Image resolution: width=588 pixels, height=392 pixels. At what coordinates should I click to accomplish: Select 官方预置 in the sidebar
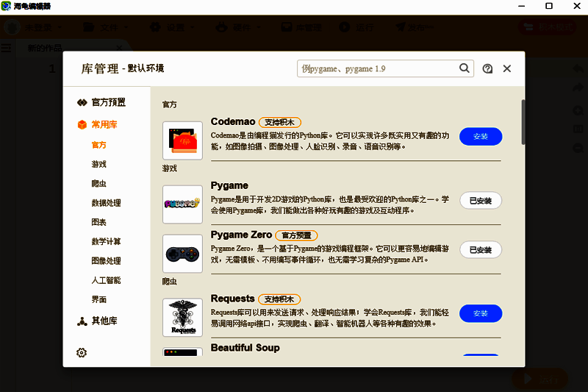coord(101,102)
